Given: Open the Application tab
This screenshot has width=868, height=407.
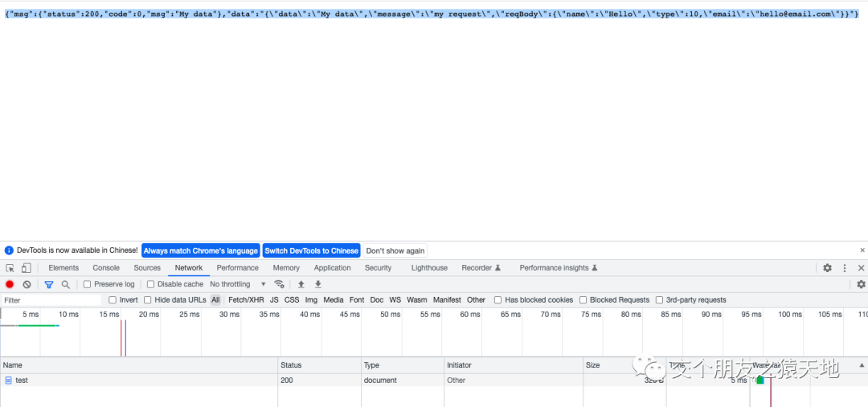Looking at the screenshot, I should 332,267.
